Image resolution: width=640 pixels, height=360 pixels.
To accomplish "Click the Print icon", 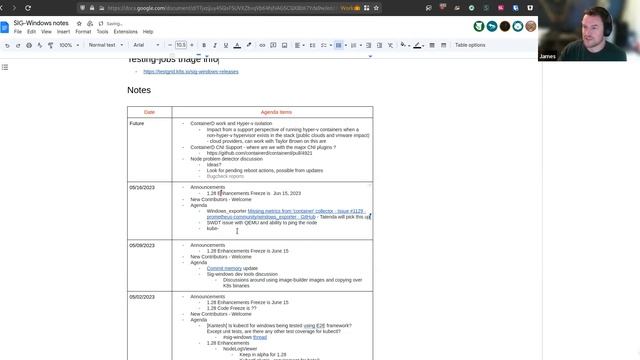I will click(29, 45).
